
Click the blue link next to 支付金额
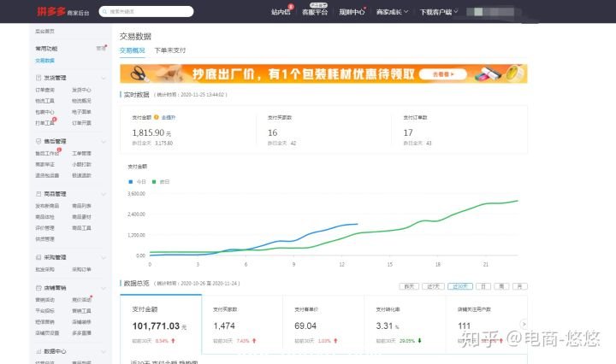coord(169,117)
